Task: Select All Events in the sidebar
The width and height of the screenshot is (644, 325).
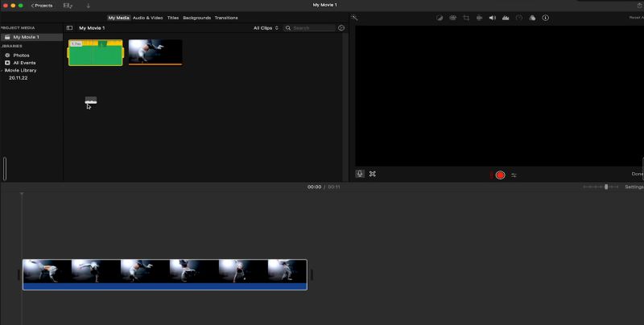Action: (x=24, y=63)
